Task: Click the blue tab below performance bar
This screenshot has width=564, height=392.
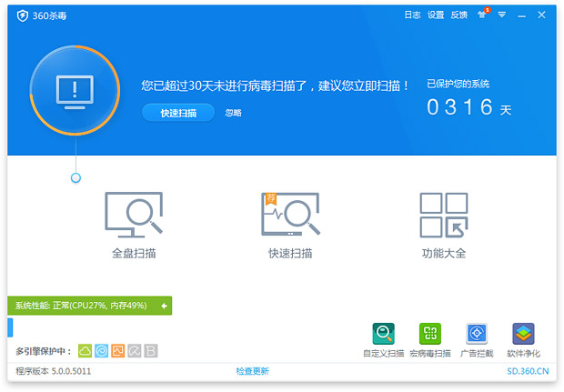Action: (x=10, y=327)
